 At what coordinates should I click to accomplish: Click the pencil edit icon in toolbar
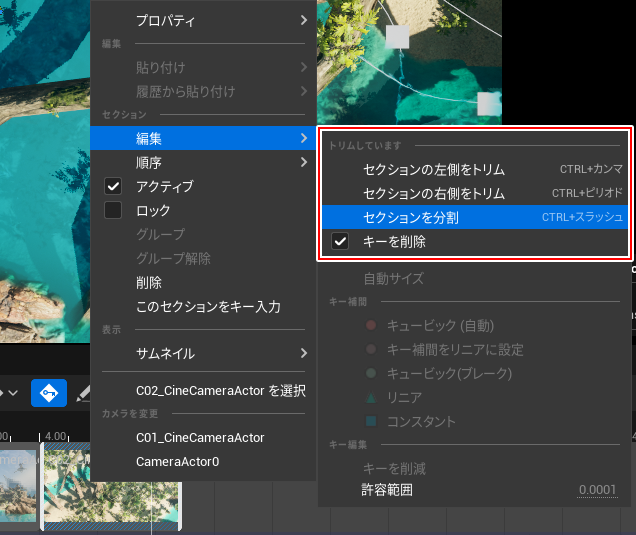coord(83,394)
